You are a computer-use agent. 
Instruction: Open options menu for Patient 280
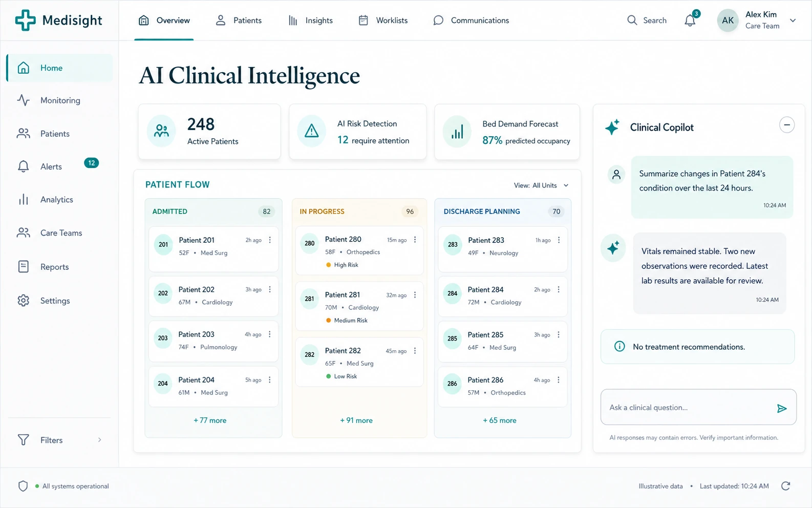coord(415,240)
